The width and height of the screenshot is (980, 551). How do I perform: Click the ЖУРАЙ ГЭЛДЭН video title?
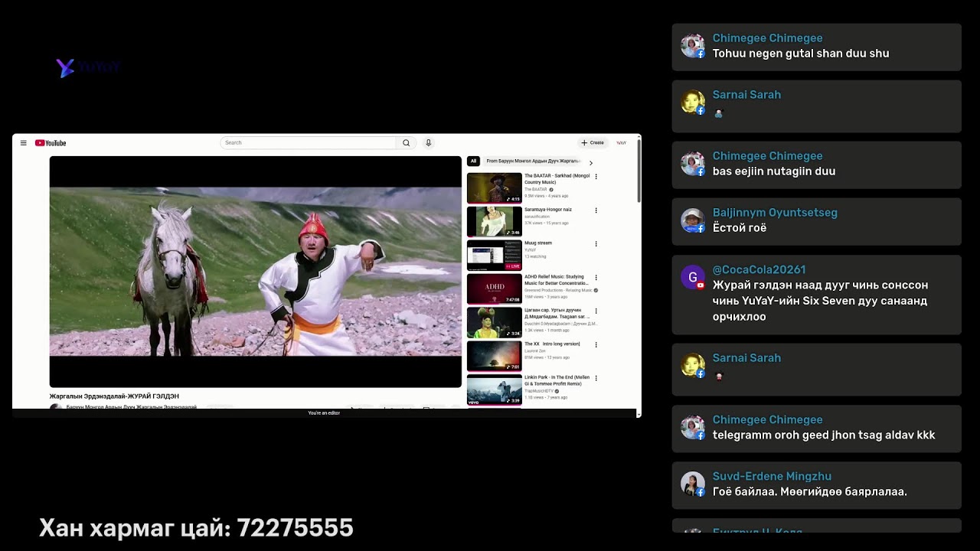click(114, 396)
